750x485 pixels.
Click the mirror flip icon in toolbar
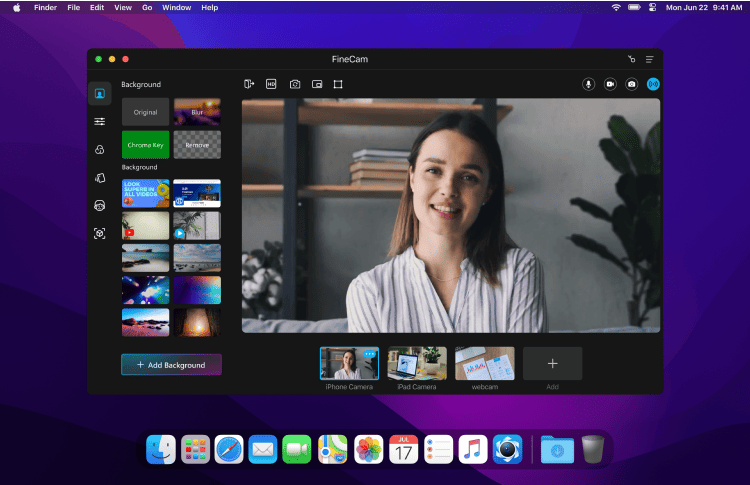(249, 84)
